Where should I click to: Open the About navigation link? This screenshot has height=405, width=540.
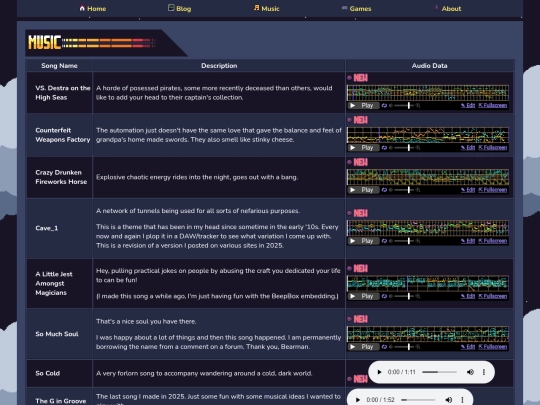[x=447, y=9]
